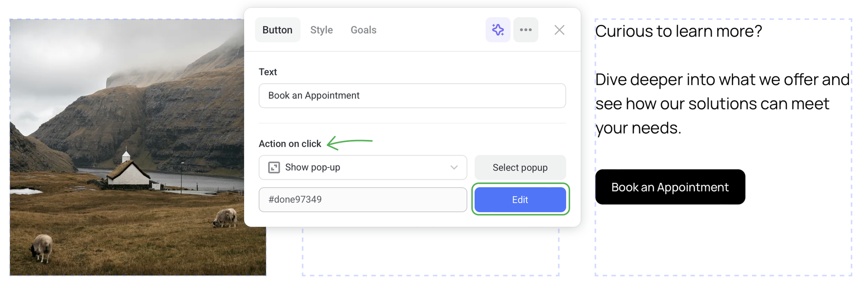Click the blue Edit button
Image resolution: width=868 pixels, height=291 pixels.
point(520,200)
